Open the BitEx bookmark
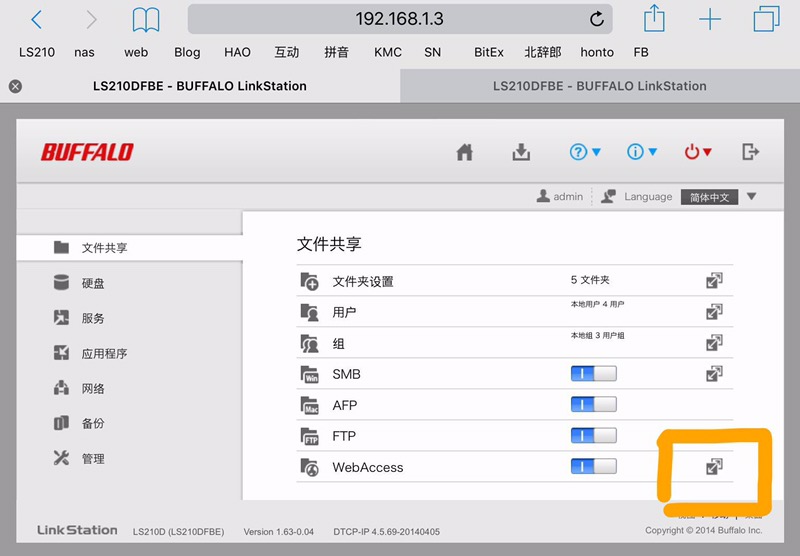800x556 pixels. pyautogui.click(x=489, y=53)
